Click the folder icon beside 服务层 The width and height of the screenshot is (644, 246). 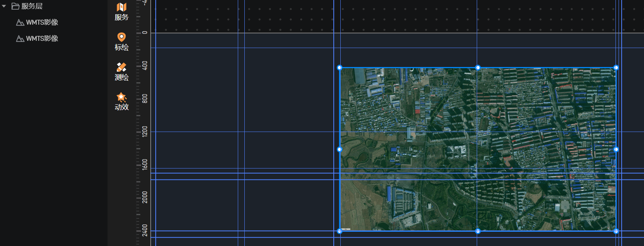[15, 6]
